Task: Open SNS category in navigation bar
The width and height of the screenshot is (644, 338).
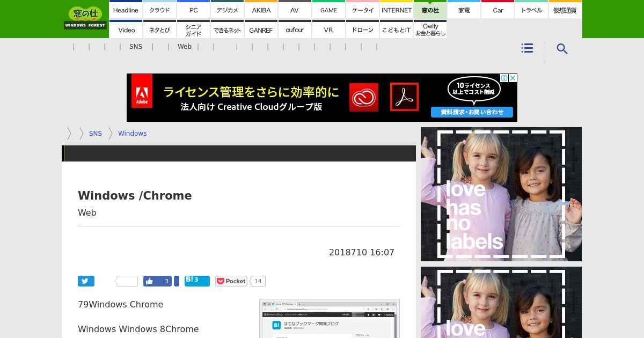Action: (136, 47)
